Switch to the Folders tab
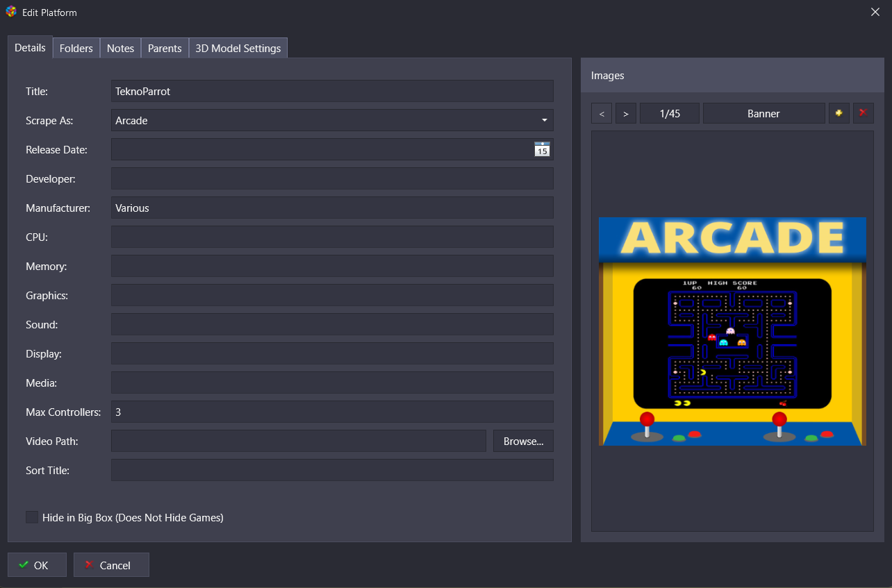This screenshot has height=588, width=892. [76, 48]
